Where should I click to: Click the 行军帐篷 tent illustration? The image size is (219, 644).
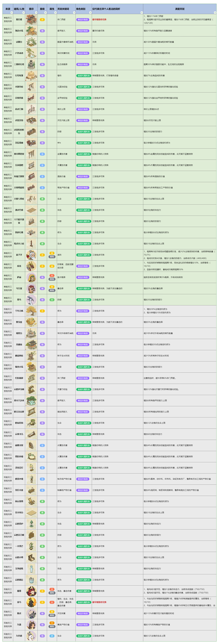point(31,75)
